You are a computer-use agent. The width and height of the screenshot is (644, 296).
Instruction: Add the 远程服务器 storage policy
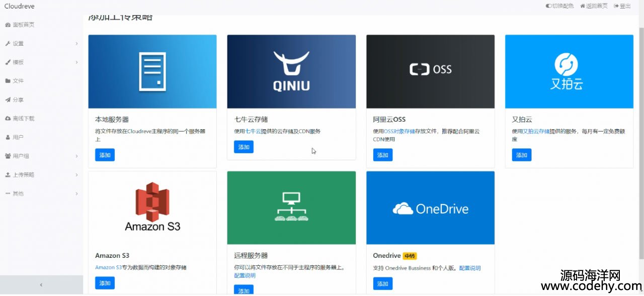[244, 290]
